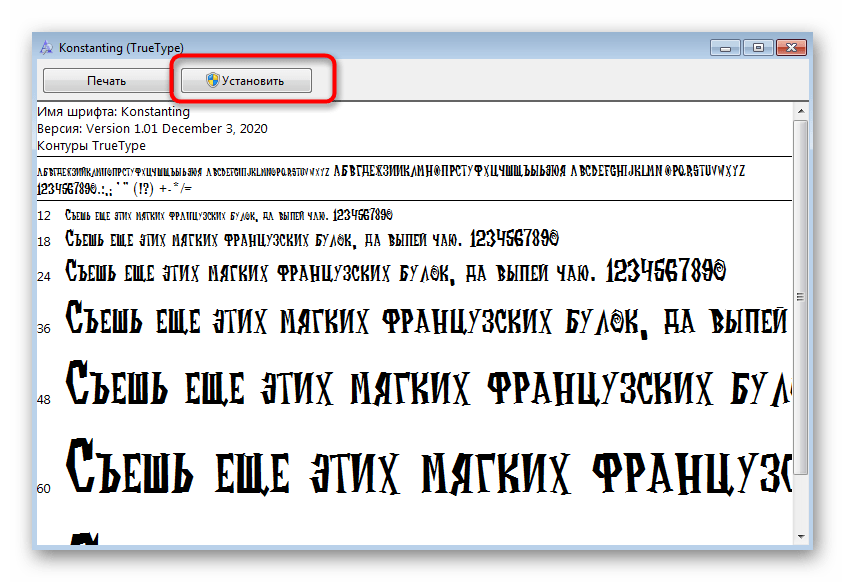Close the Konstanting font window
The image size is (845, 582).
791,48
